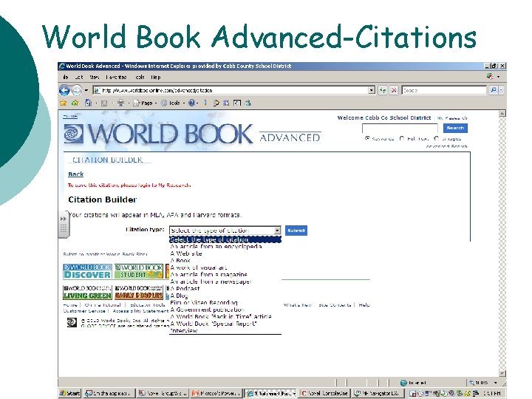
Task: Click the World Book Advanced logo
Action: [x=192, y=133]
